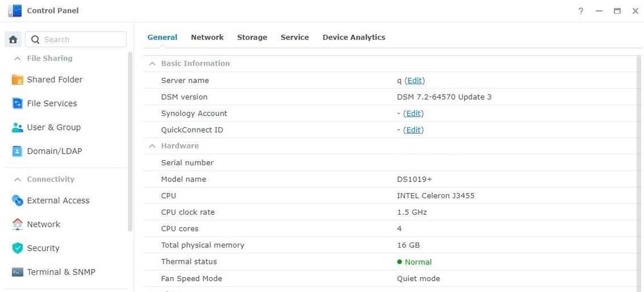Click the File Services icon
The image size is (644, 292).
point(17,104)
